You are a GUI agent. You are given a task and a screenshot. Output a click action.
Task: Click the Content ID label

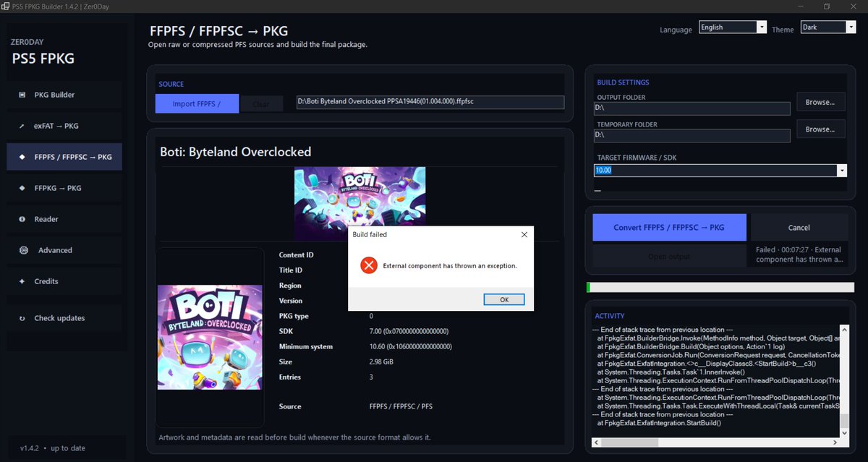(297, 255)
